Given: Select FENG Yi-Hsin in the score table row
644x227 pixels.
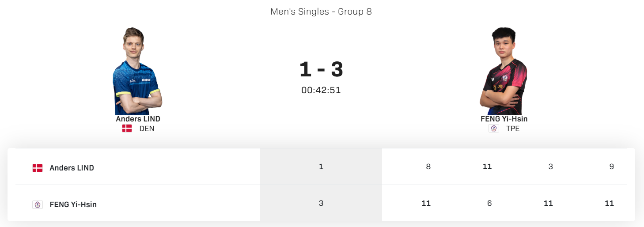Looking at the screenshot, I should click(x=73, y=204).
